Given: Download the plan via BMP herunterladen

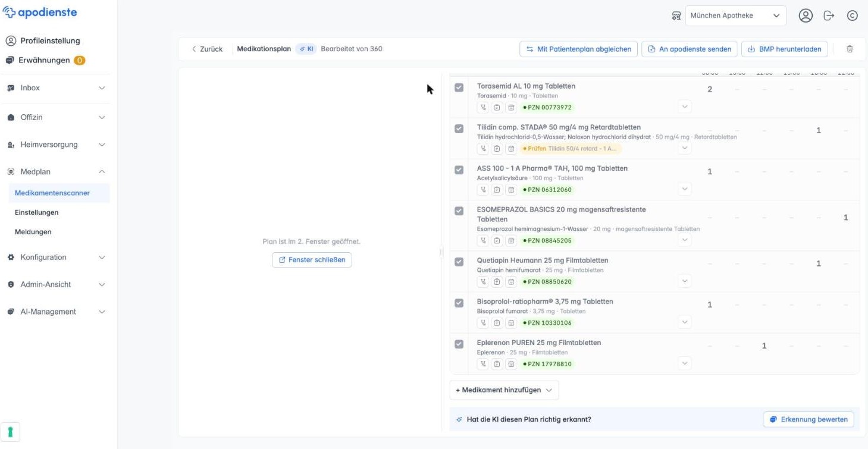Looking at the screenshot, I should (785, 49).
